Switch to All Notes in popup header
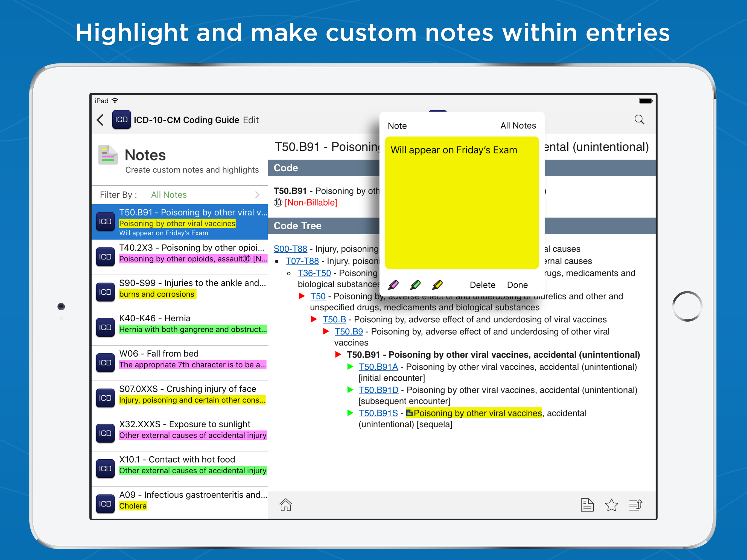Image resolution: width=747 pixels, height=560 pixels. [x=518, y=126]
